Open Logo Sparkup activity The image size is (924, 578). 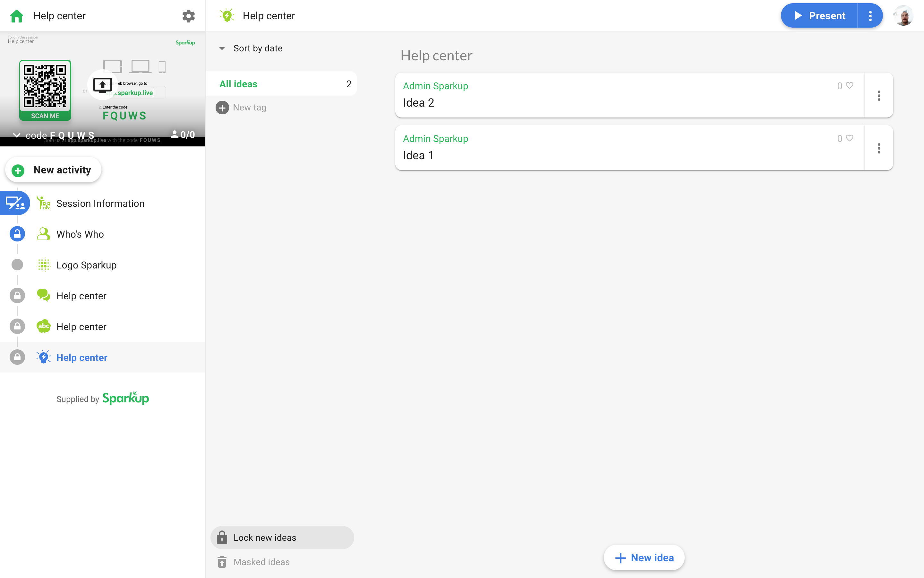[87, 265]
